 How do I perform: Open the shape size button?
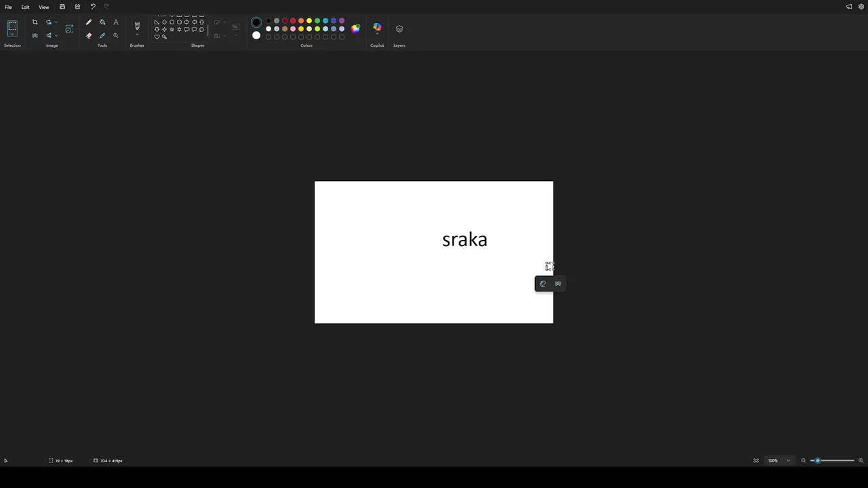pos(236,28)
